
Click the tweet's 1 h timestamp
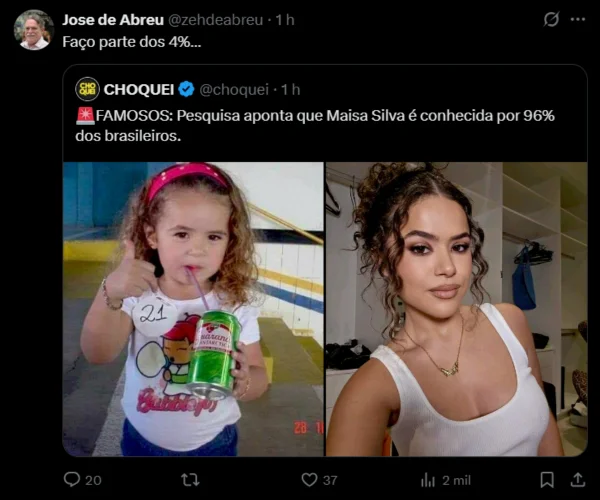tap(285, 20)
